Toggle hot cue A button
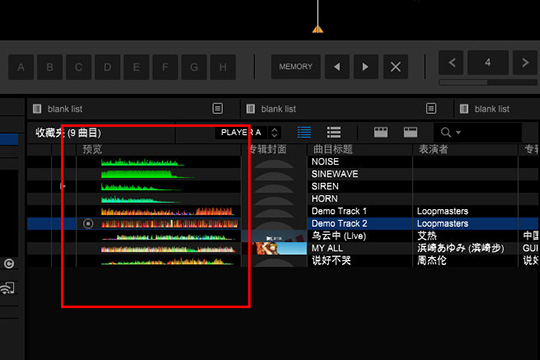Image resolution: width=540 pixels, height=360 pixels. 21,67
